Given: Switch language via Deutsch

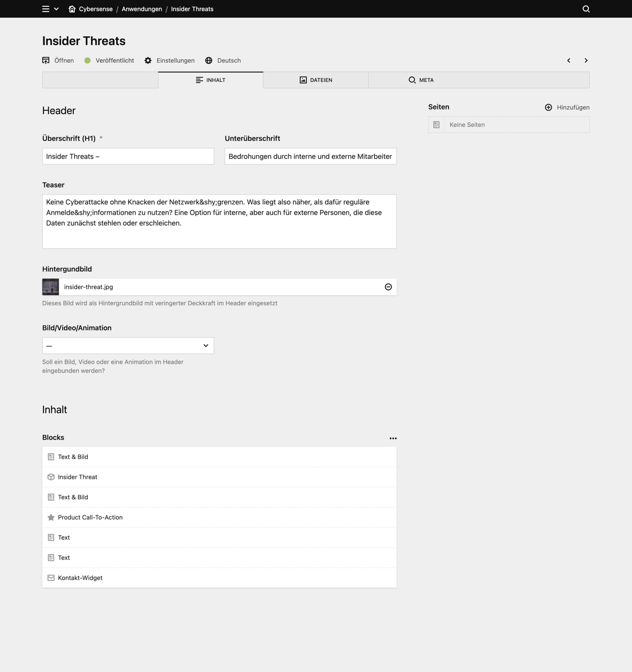Looking at the screenshot, I should [x=229, y=61].
